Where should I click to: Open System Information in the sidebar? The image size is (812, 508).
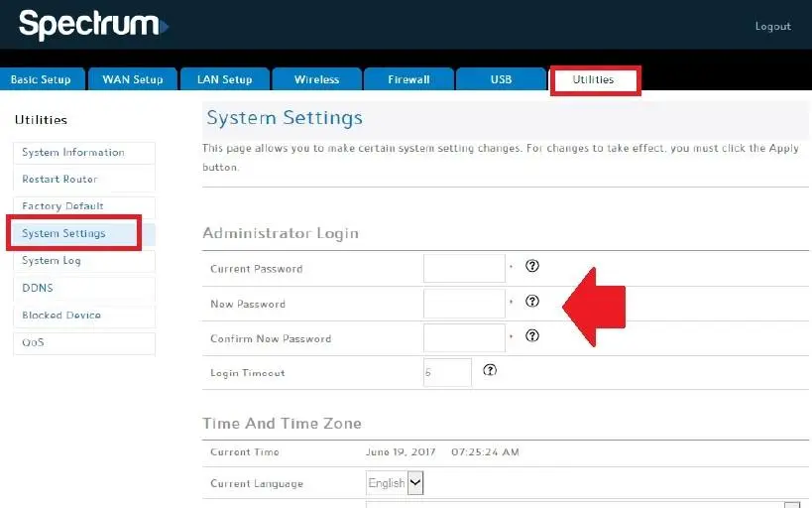pos(83,153)
